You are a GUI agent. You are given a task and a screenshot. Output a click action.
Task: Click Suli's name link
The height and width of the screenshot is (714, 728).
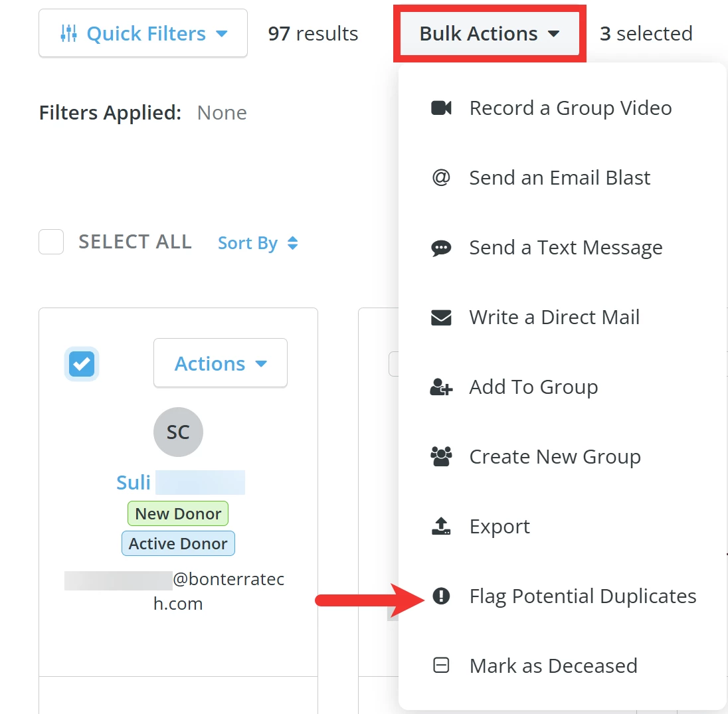(x=133, y=482)
